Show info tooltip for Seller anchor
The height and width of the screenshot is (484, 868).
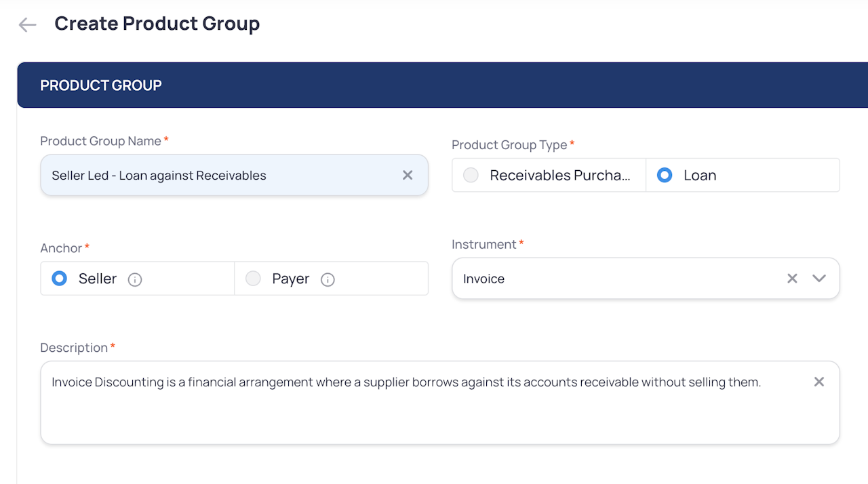(x=135, y=279)
